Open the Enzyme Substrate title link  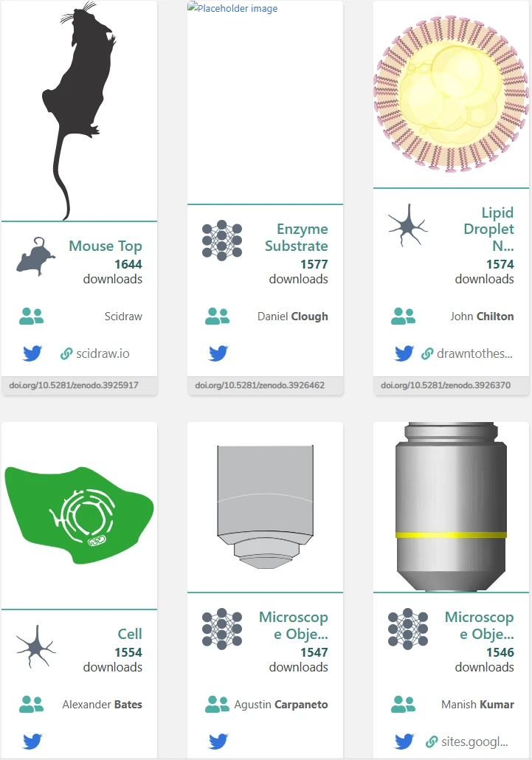(296, 238)
